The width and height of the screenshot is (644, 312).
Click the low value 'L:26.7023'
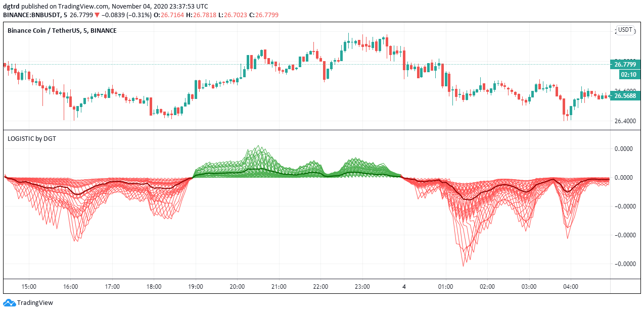tap(233, 15)
